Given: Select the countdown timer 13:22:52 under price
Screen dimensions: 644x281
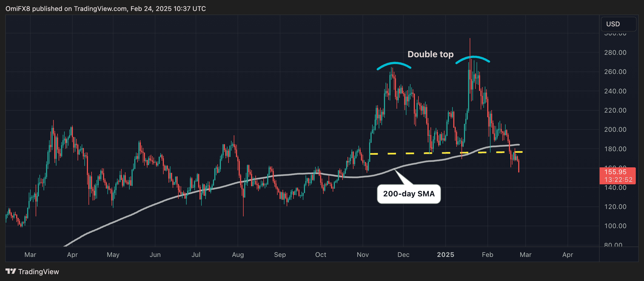Looking at the screenshot, I should point(618,180).
